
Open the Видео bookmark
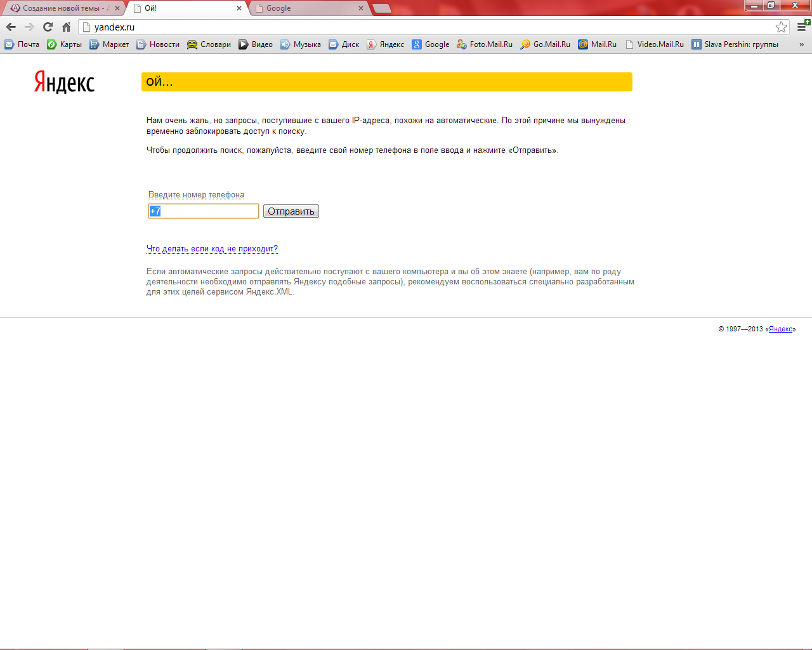point(256,44)
